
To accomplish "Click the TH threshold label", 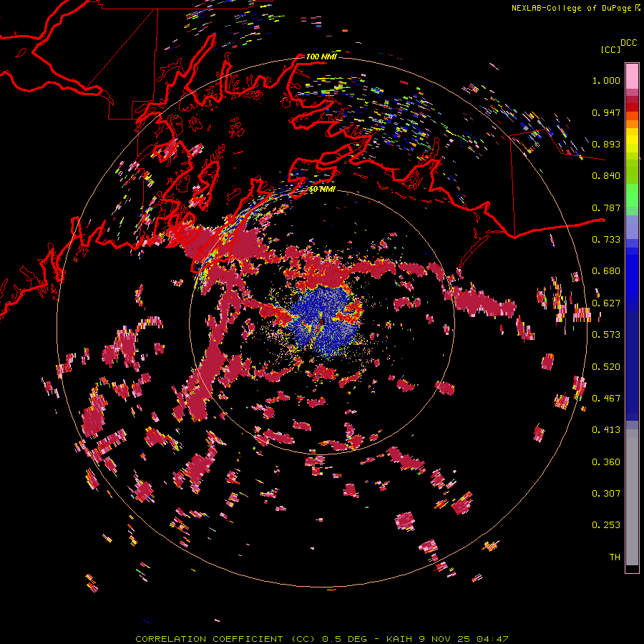I will [615, 557].
